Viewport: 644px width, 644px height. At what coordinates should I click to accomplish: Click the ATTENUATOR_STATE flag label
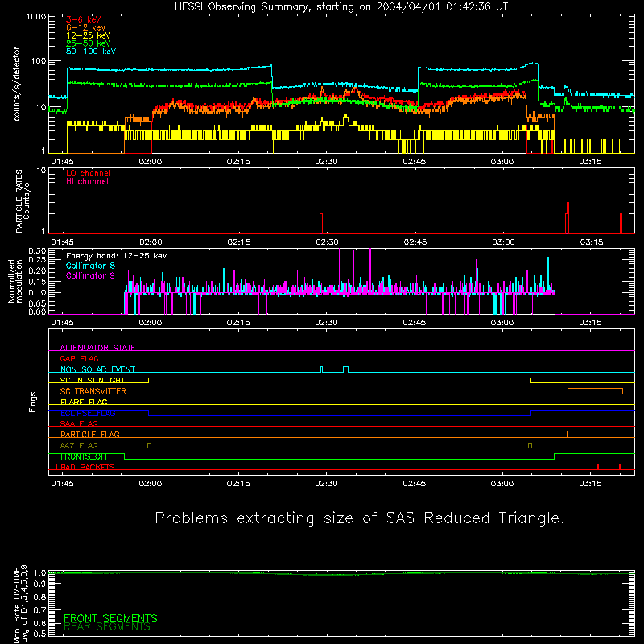[97, 348]
